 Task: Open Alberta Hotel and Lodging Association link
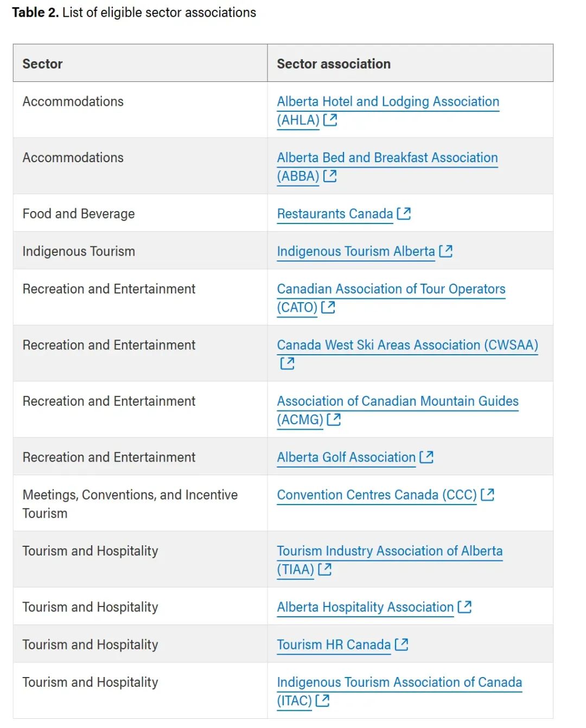pyautogui.click(x=388, y=101)
